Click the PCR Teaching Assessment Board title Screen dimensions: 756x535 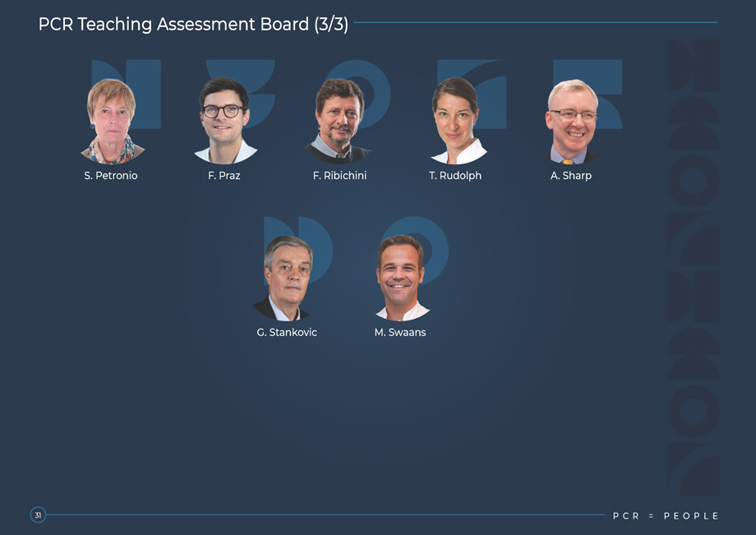[x=193, y=25]
